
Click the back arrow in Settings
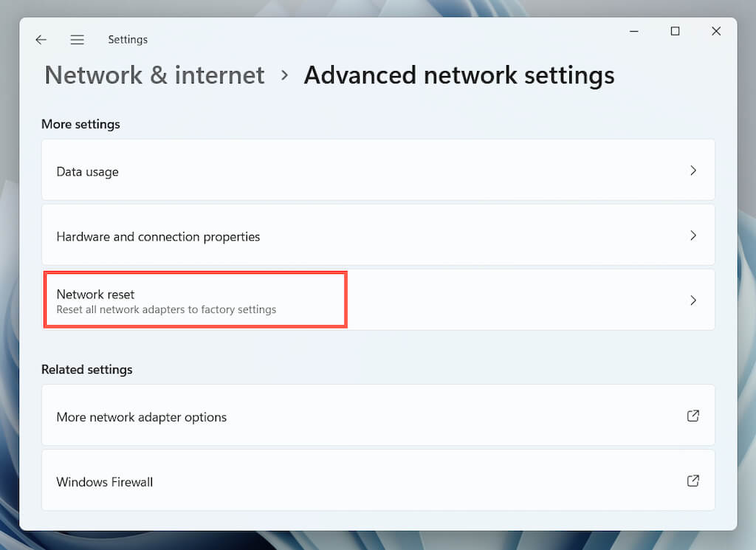tap(41, 40)
